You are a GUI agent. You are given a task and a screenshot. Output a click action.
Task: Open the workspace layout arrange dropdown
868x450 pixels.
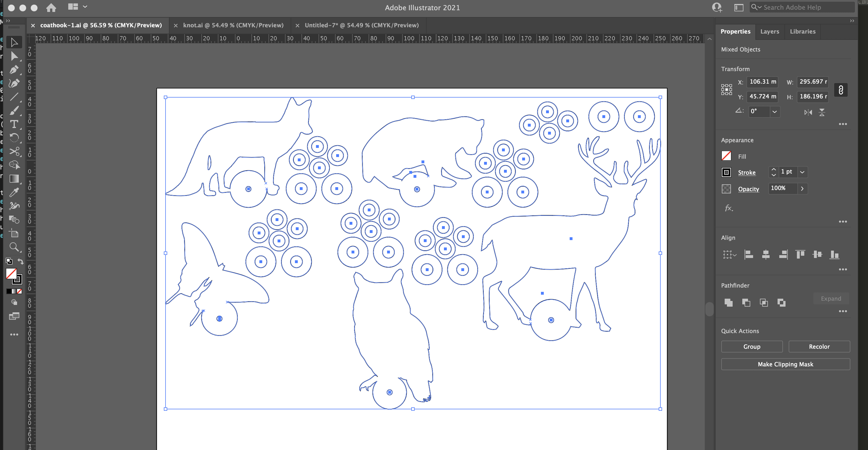click(77, 7)
